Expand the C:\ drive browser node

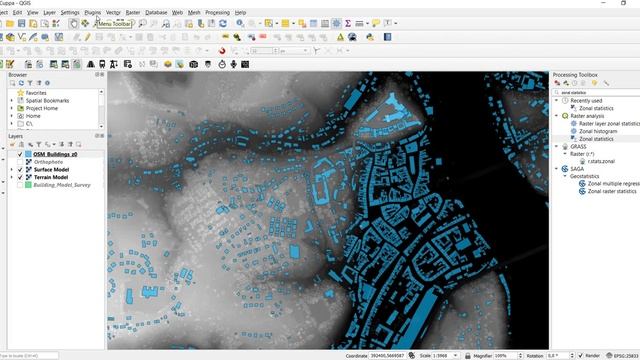click(12, 123)
